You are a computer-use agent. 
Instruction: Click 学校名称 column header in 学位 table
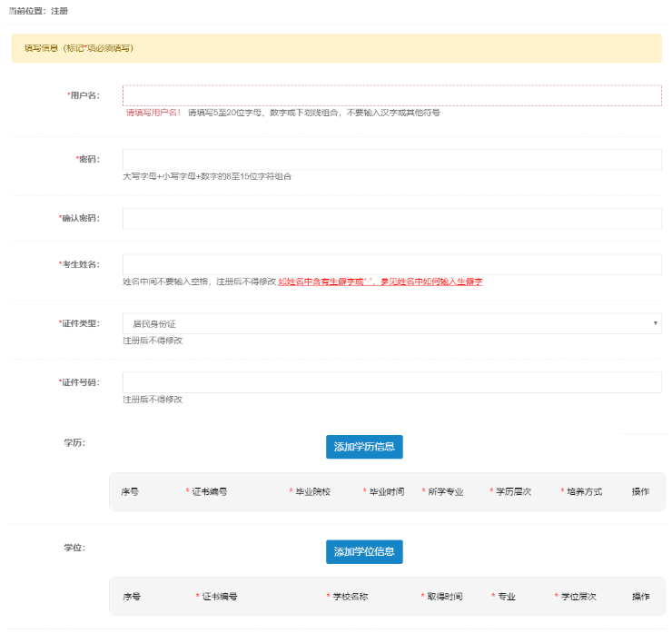pyautogui.click(x=350, y=597)
